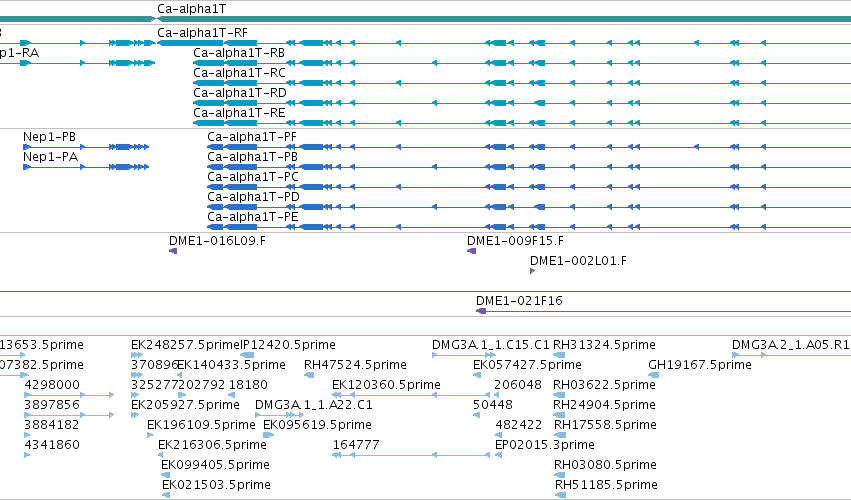This screenshot has height=500, width=851.
Task: Select EST label EK196109.5prime
Action: point(201,426)
